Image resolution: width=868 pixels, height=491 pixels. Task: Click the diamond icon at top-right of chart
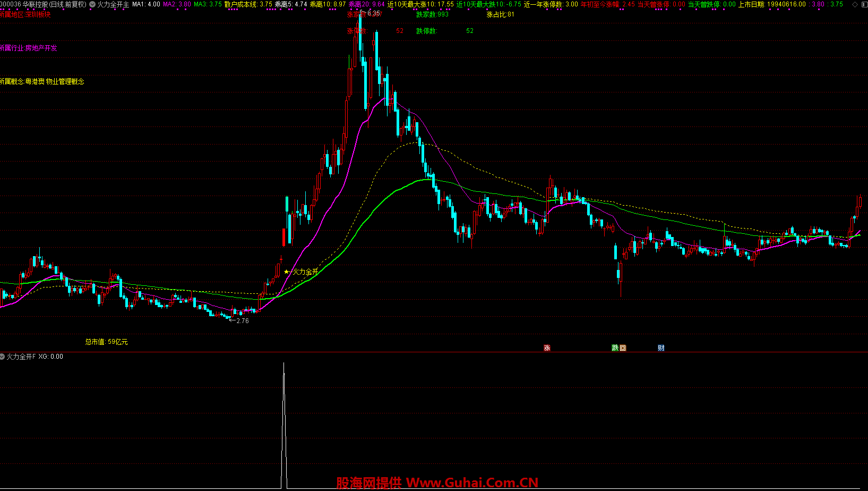click(x=855, y=4)
